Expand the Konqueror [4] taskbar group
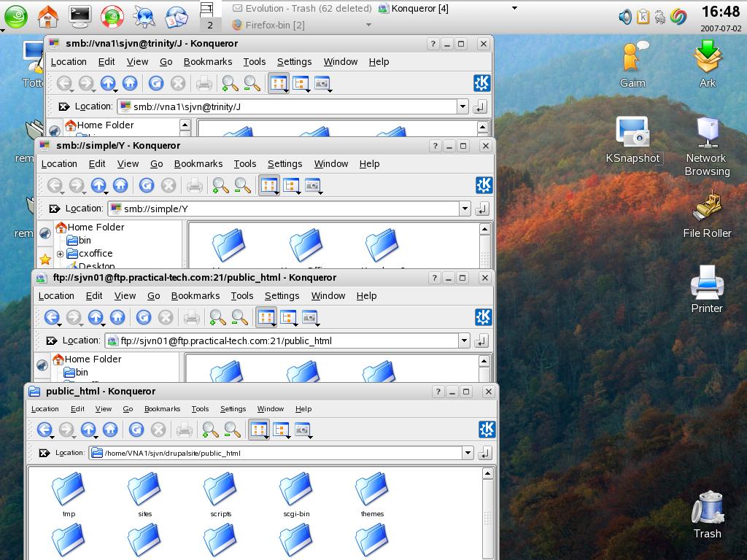747x560 pixels. coord(514,9)
